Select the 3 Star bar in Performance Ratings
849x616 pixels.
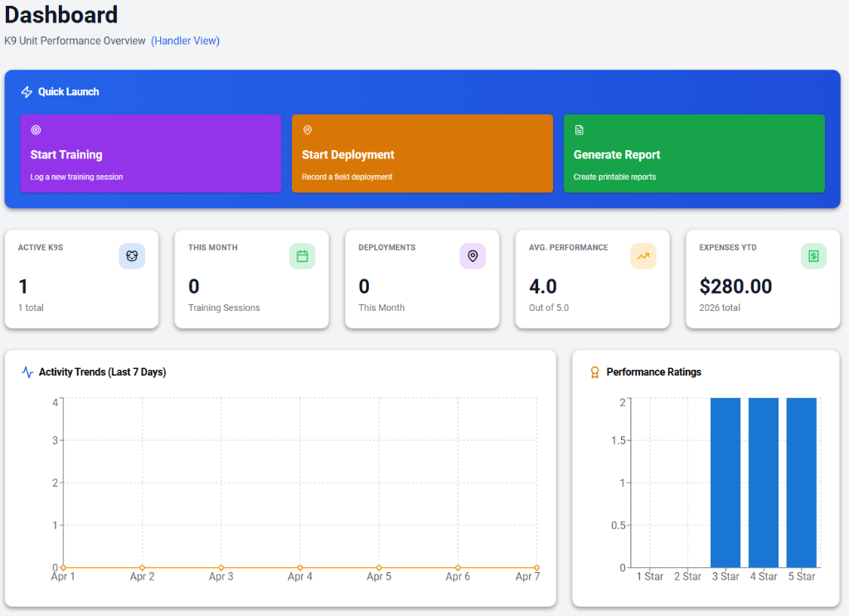pyautogui.click(x=725, y=483)
